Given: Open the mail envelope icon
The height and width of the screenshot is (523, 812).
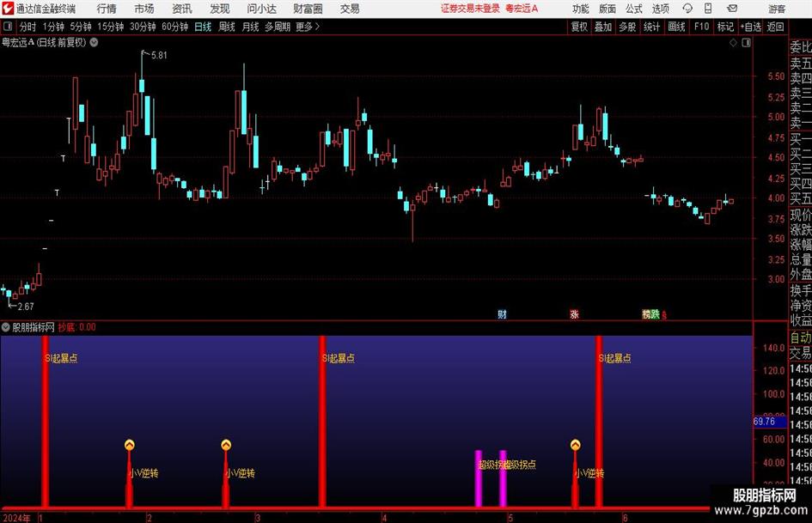Looking at the screenshot, I should (x=732, y=9).
